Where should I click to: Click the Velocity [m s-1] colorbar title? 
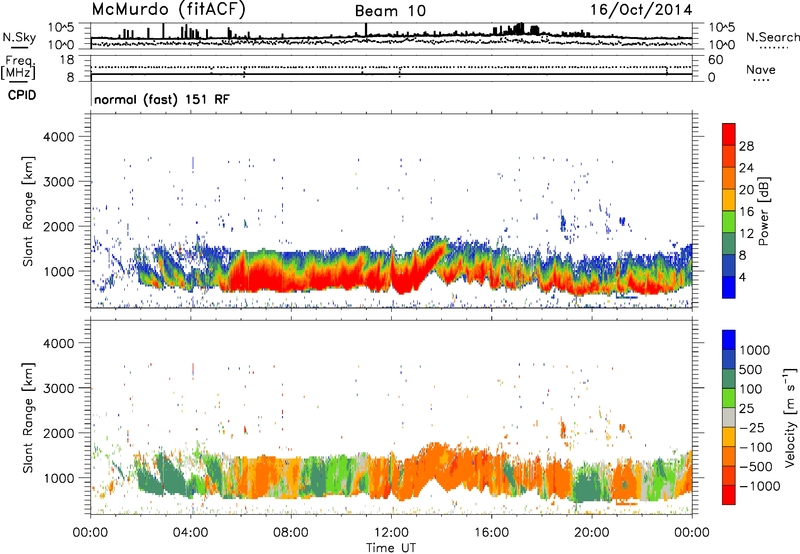(x=790, y=417)
